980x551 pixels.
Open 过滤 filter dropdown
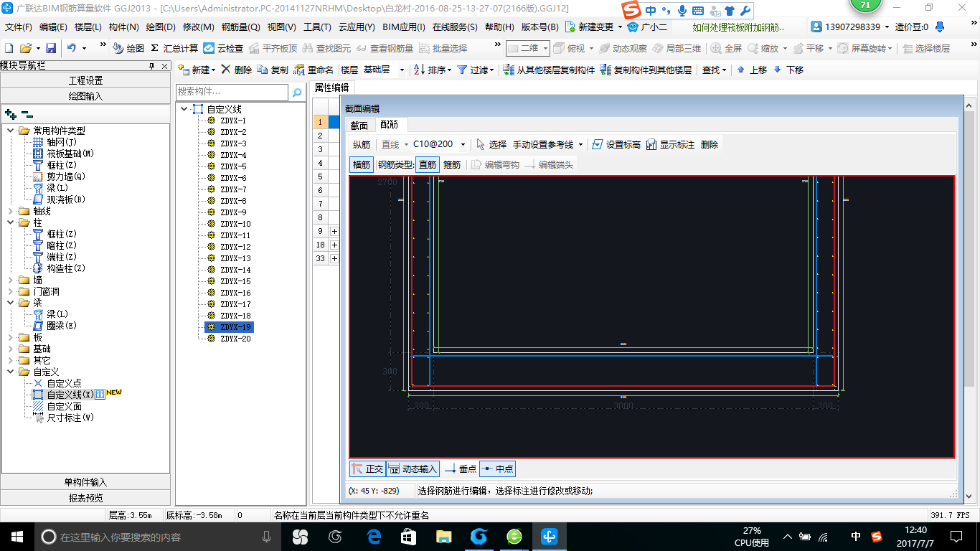coord(474,70)
